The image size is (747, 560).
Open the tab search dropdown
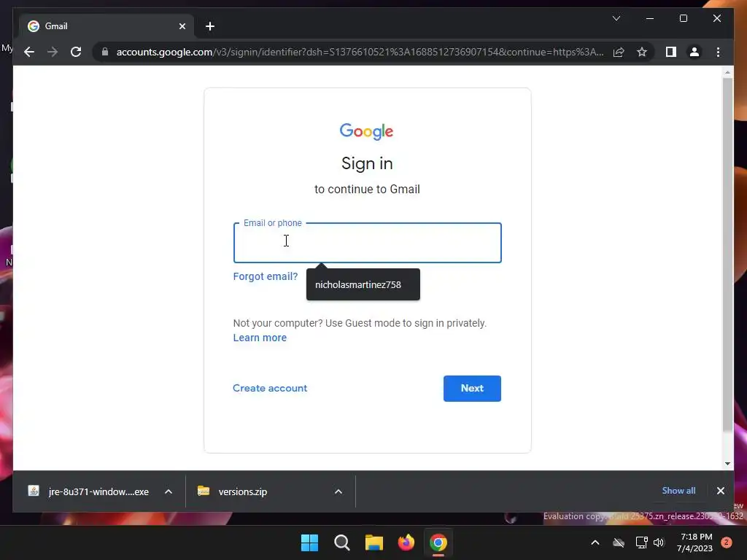click(x=616, y=18)
